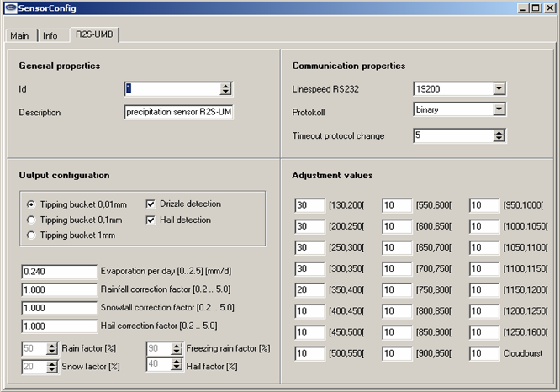Screen dimensions: 560x392
Task: Click the SensorConfig app icon in title bar
Action: [9, 8]
